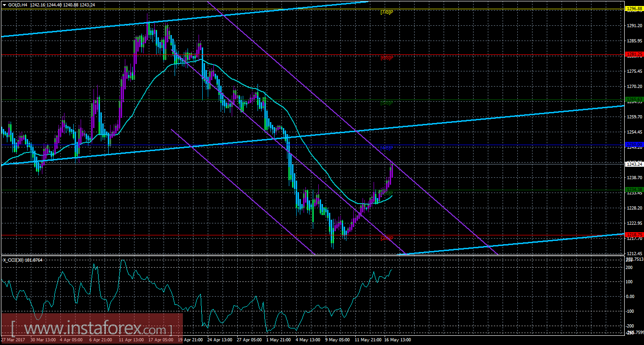
Task: Select the red [2/8]P level label
Action: point(386,238)
